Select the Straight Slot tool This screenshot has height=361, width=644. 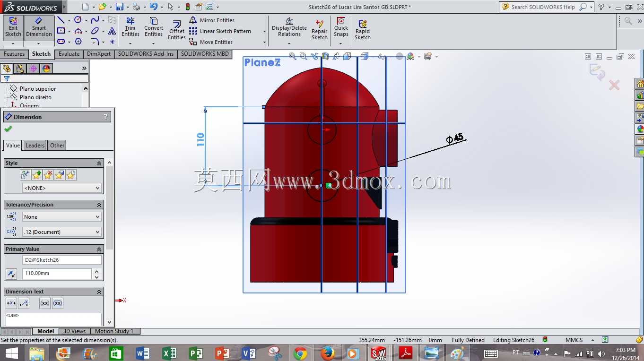point(61,42)
